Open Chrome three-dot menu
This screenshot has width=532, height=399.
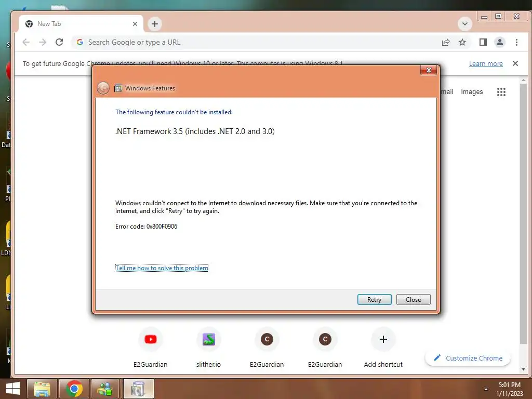[516, 42]
